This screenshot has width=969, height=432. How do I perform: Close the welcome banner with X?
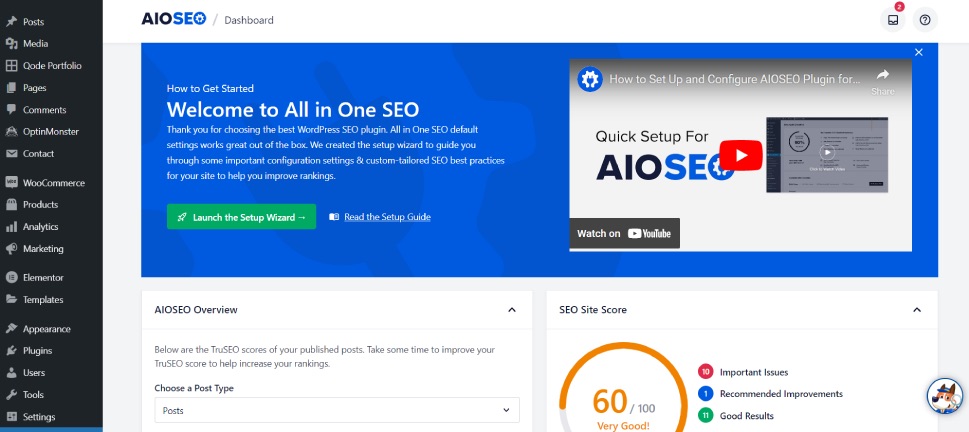point(919,53)
